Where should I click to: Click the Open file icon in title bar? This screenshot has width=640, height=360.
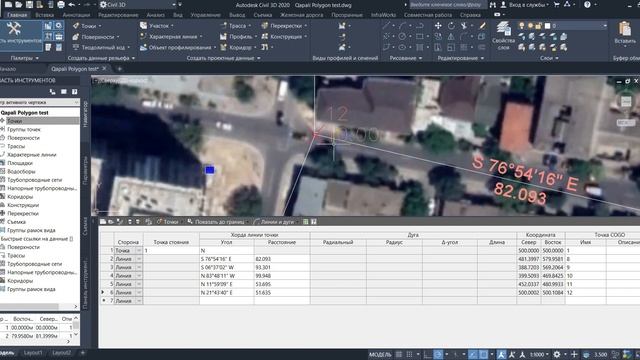[19, 4]
